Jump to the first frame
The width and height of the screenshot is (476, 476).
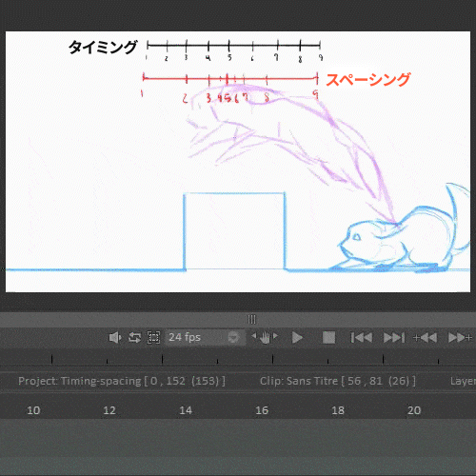(x=361, y=337)
